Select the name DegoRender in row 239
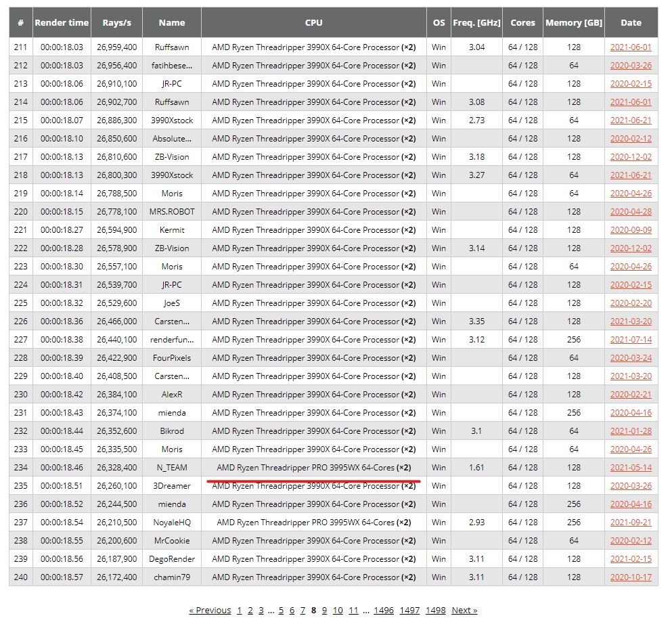 172,559
